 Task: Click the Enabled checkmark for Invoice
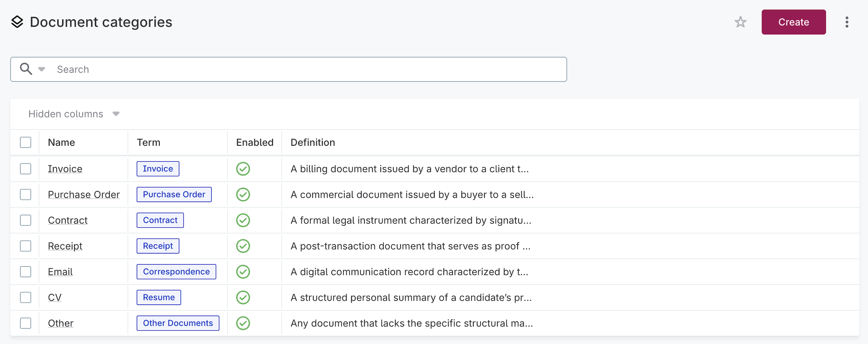(x=243, y=169)
